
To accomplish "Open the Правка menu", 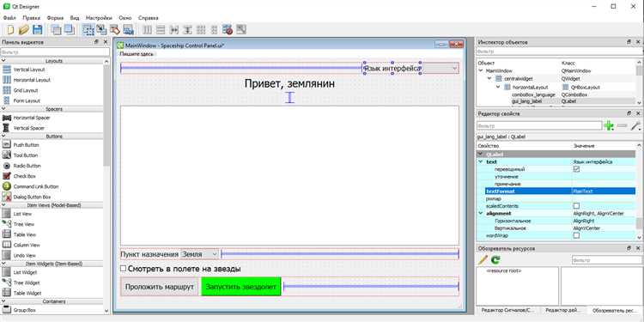I will (x=31, y=18).
